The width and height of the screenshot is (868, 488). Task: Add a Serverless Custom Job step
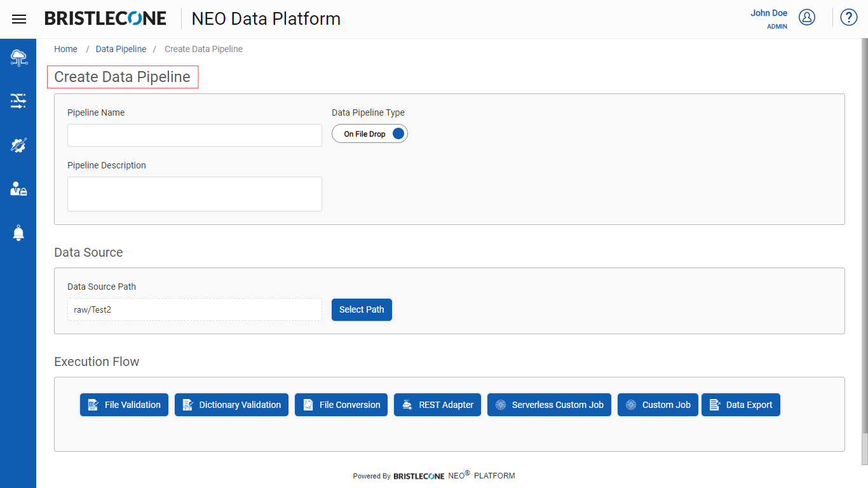pos(549,405)
